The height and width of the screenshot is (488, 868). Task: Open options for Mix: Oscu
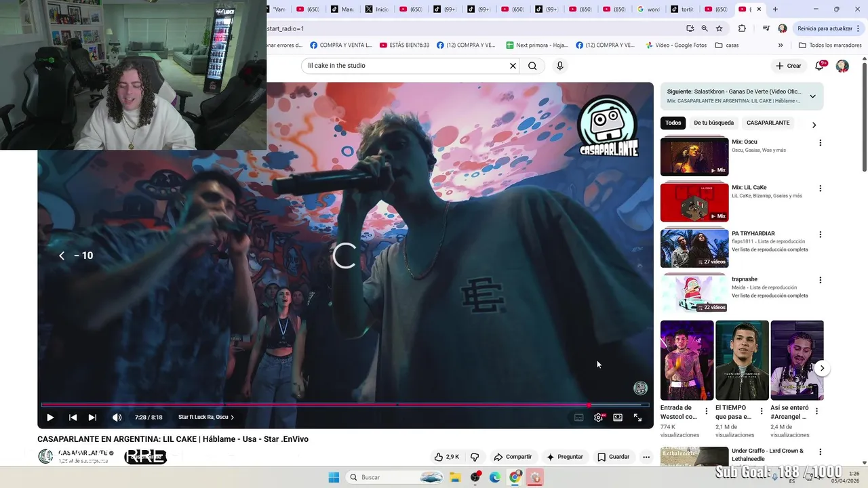click(820, 142)
